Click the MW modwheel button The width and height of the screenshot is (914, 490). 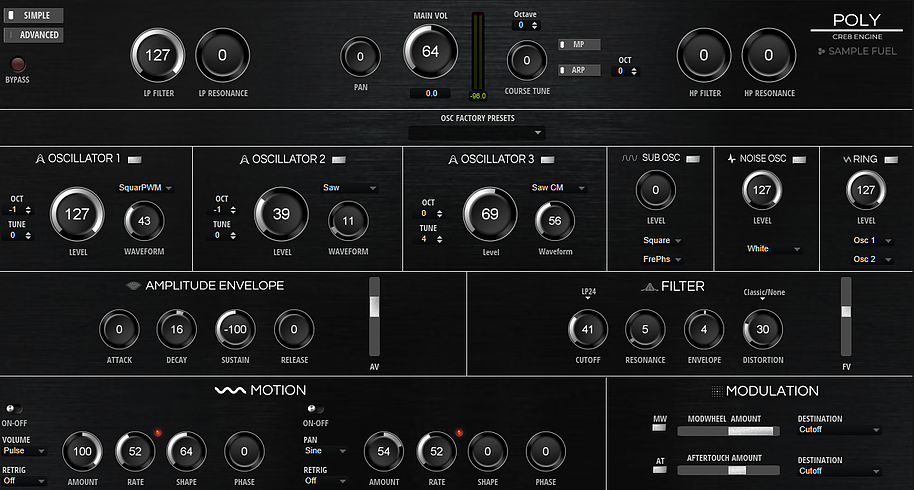659,428
